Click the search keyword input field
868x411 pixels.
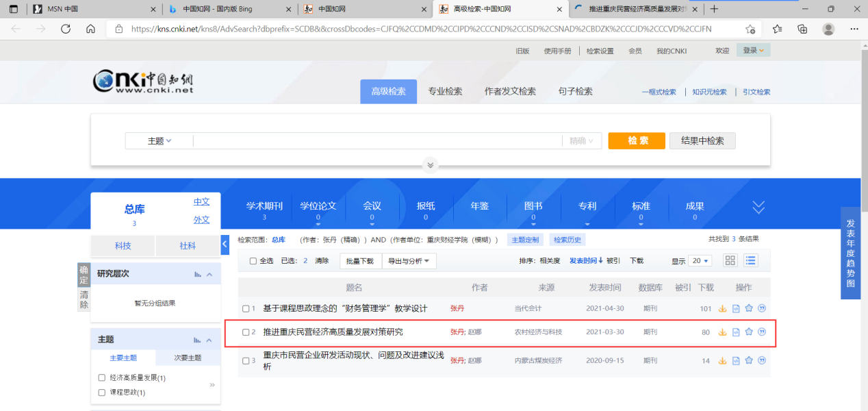(x=376, y=141)
